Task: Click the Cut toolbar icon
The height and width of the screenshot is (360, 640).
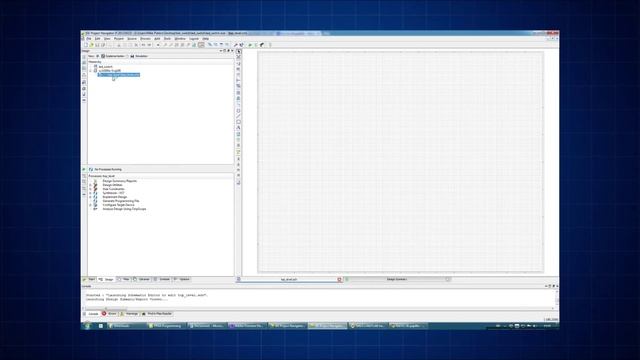Action: point(119,45)
